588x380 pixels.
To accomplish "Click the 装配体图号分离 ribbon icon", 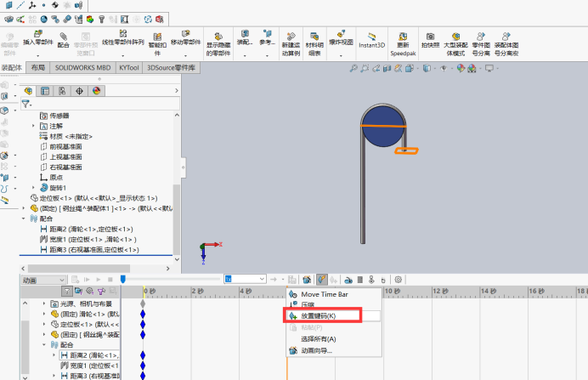I will [506, 37].
